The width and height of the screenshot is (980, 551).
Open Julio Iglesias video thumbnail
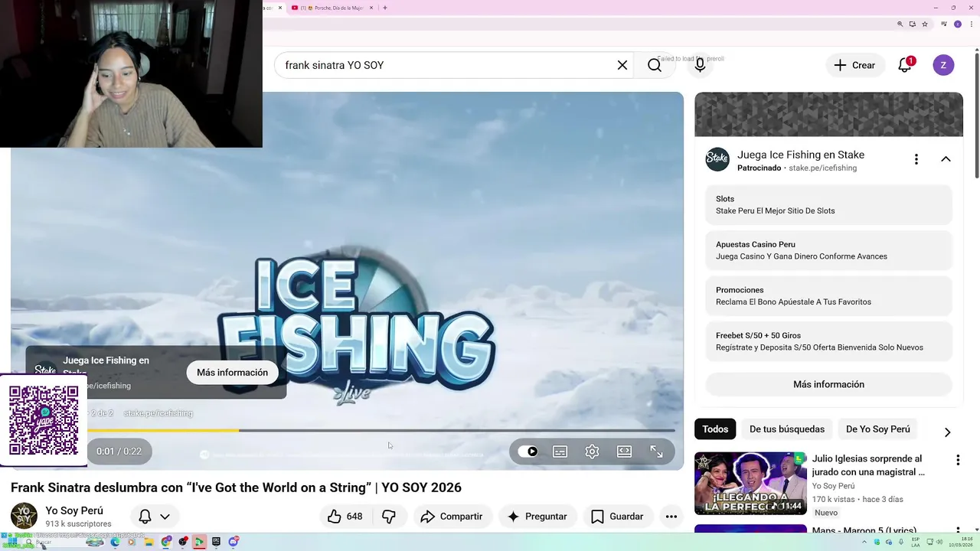coord(750,484)
